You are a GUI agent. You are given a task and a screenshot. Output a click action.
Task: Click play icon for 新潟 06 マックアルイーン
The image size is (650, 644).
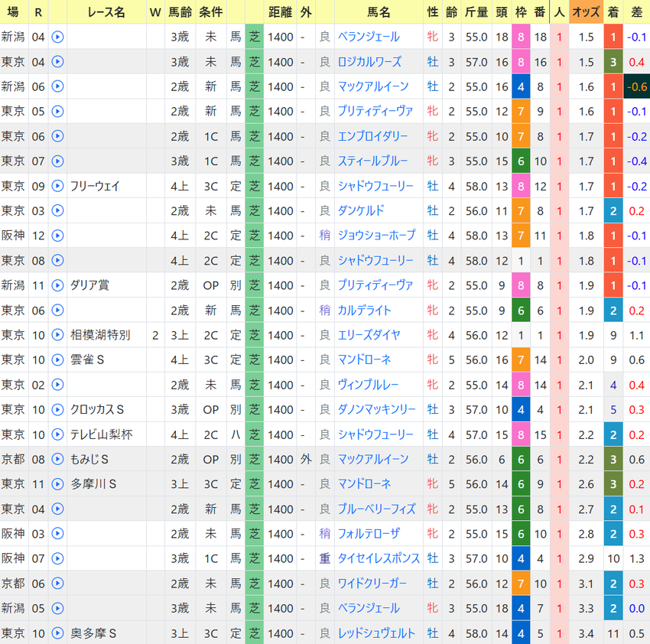coord(57,86)
